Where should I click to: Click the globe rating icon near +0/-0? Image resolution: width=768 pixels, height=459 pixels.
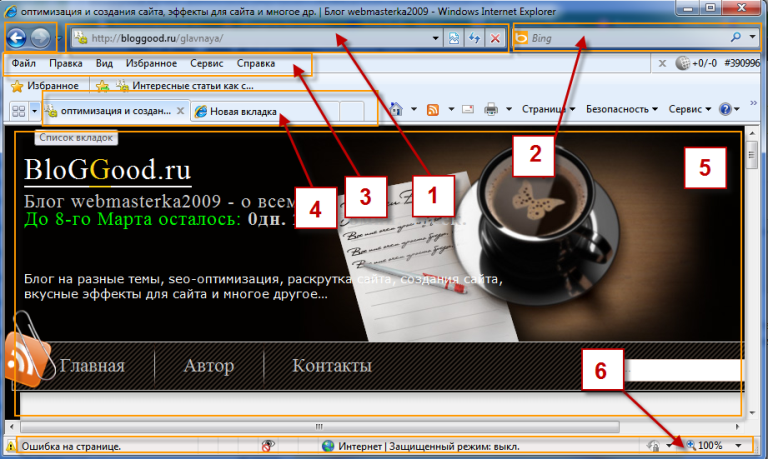point(682,63)
